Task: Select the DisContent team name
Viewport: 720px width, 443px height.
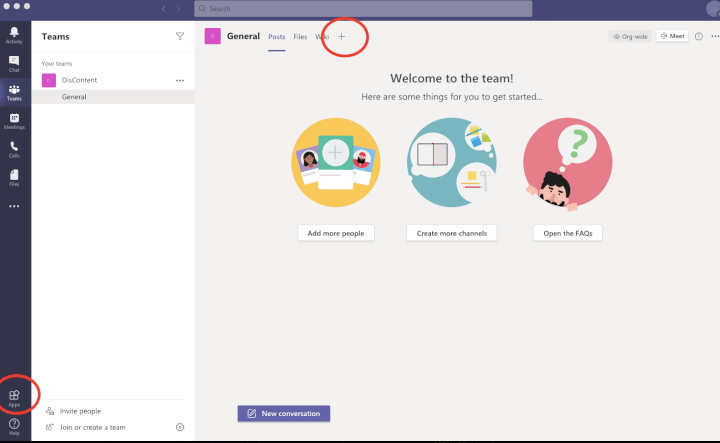Action: [x=79, y=80]
